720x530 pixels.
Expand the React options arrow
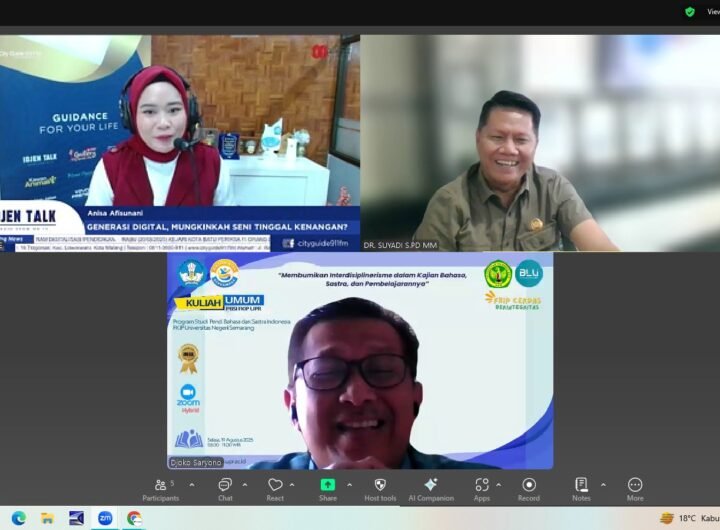coord(292,485)
